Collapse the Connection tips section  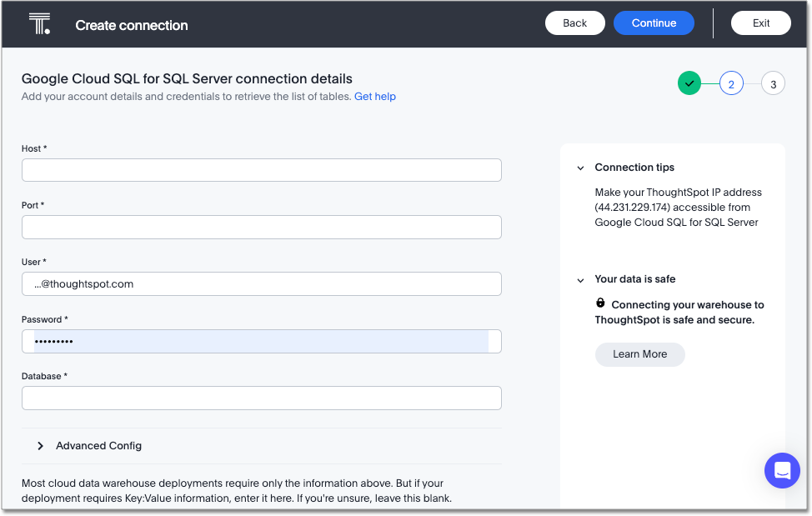pos(581,168)
